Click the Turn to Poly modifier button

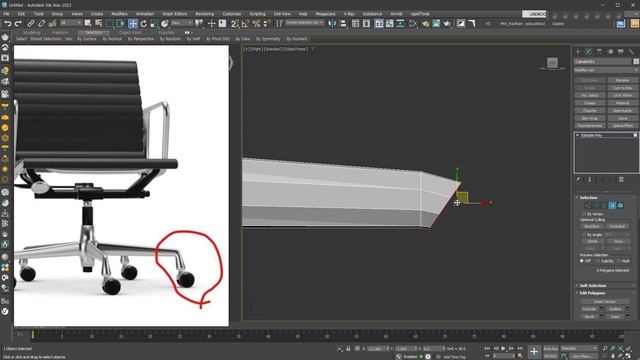(622, 88)
